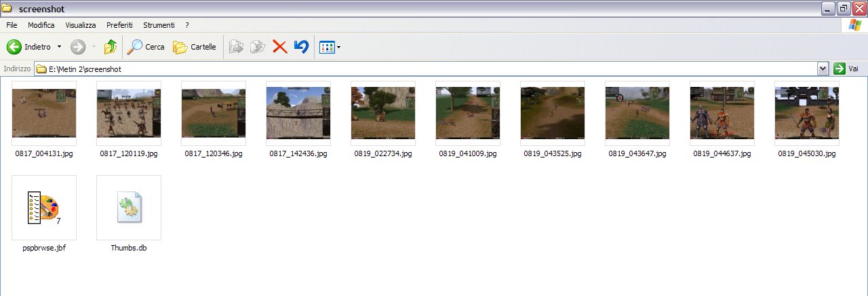Go back with the Indietro button
This screenshot has width=868, height=296.
tap(28, 47)
